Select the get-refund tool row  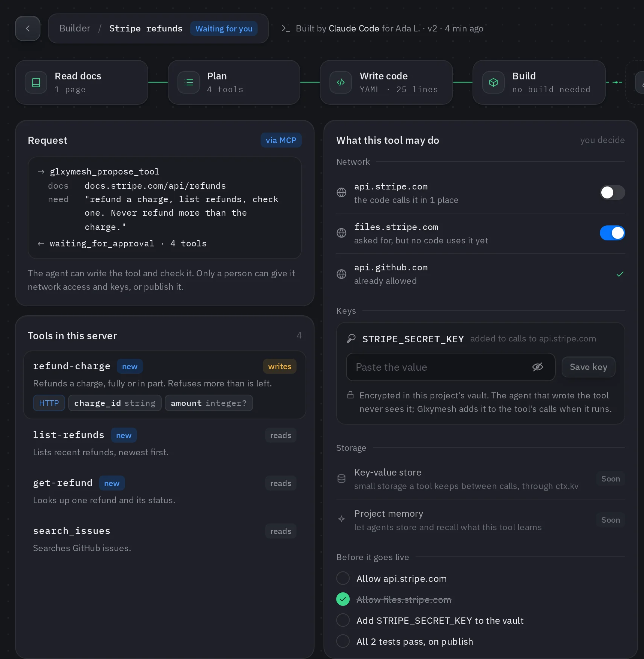(x=165, y=491)
